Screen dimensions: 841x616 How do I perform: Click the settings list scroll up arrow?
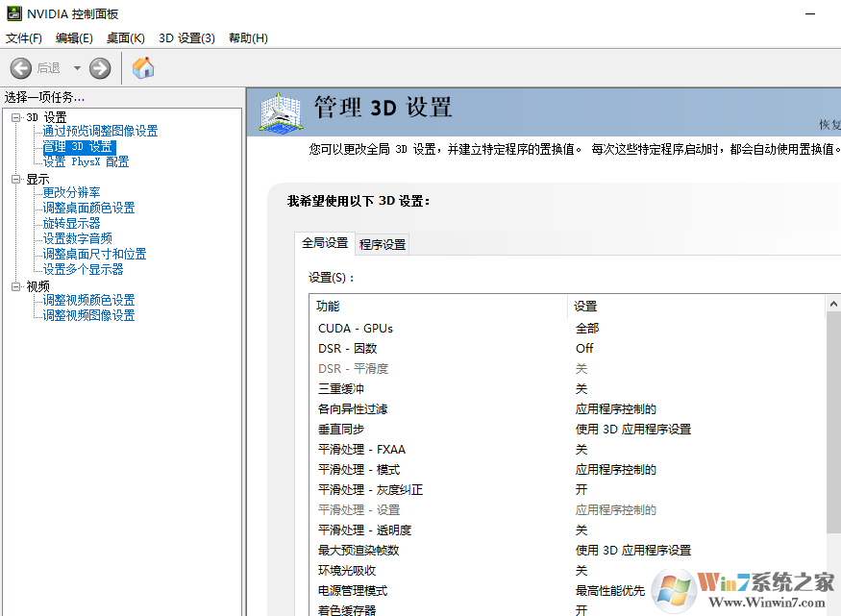tap(833, 304)
